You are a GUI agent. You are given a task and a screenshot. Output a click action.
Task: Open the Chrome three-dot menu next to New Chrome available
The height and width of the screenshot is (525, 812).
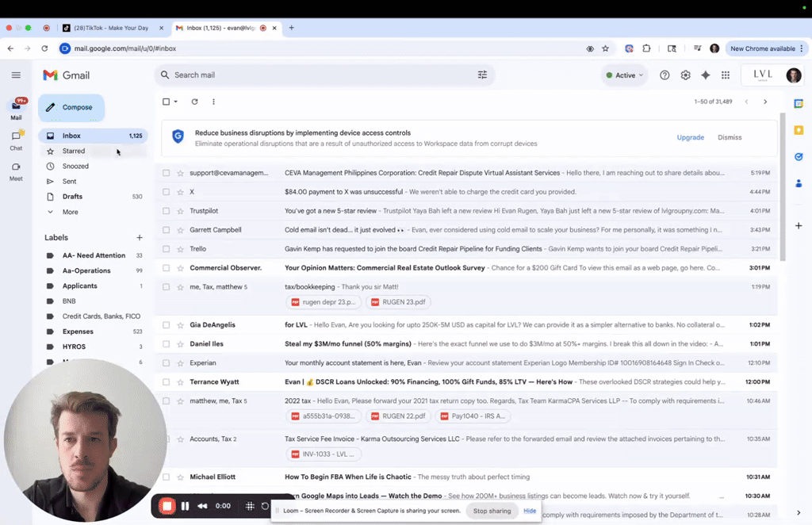[802, 48]
